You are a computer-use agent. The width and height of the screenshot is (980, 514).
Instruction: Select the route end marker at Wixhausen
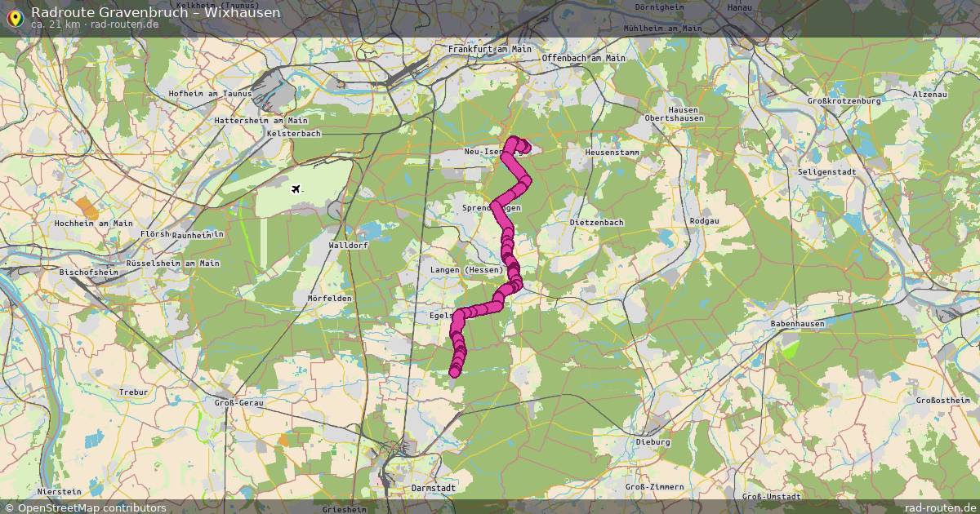tap(455, 372)
